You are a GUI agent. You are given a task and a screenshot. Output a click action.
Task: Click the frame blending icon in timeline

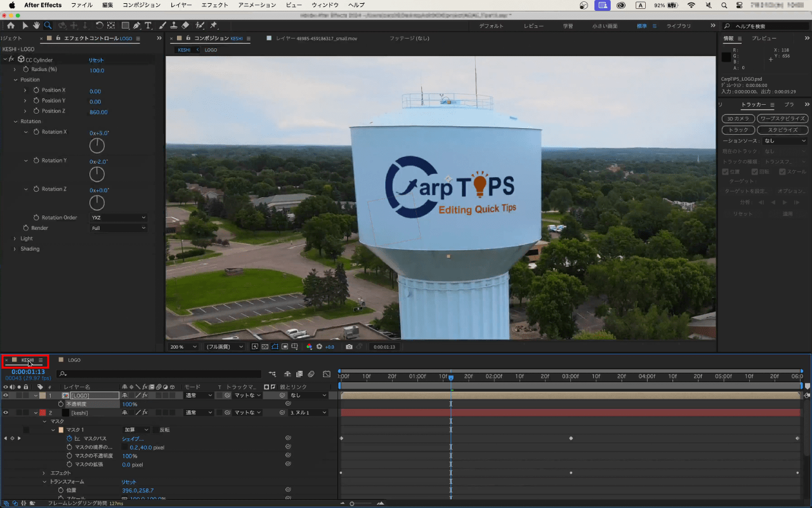pos(299,374)
